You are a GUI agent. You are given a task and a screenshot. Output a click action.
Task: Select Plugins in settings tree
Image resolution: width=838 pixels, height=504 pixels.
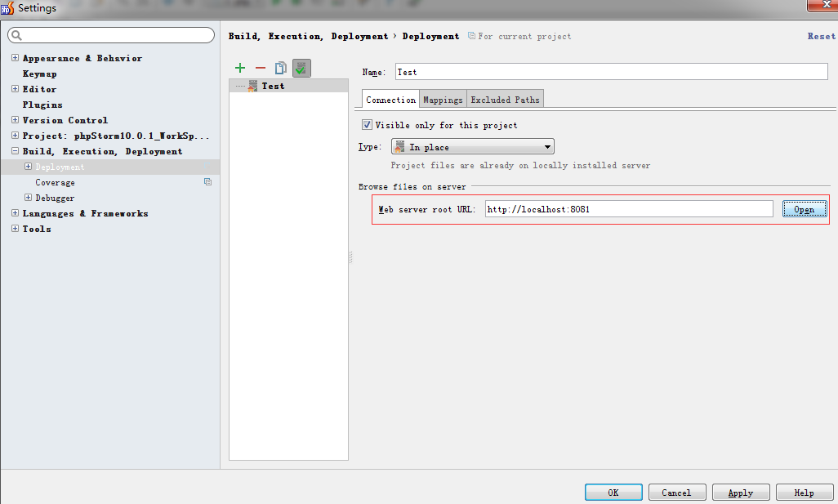pos(42,105)
